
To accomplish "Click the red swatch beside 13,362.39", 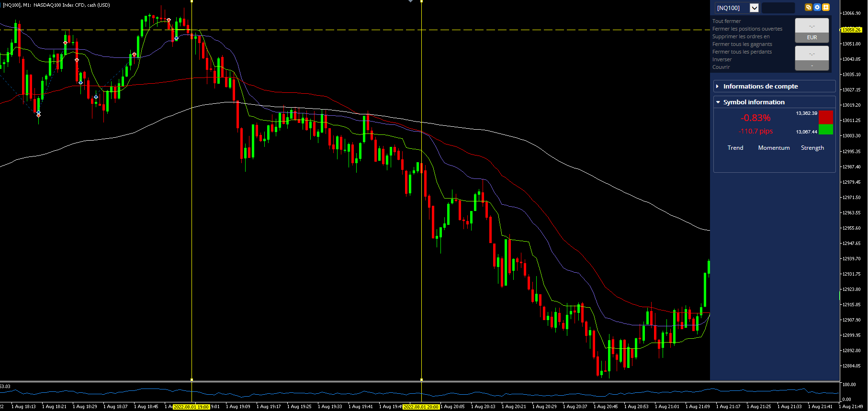I will click(826, 117).
